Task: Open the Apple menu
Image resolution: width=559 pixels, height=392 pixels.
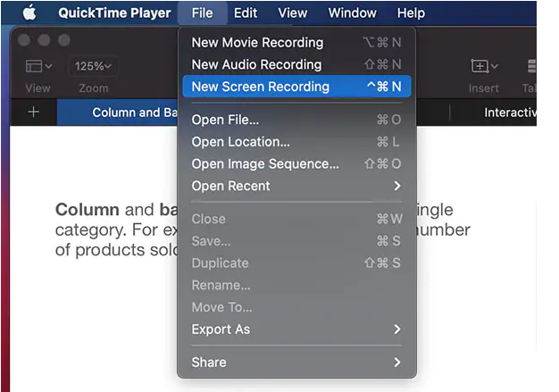Action: coord(29,13)
